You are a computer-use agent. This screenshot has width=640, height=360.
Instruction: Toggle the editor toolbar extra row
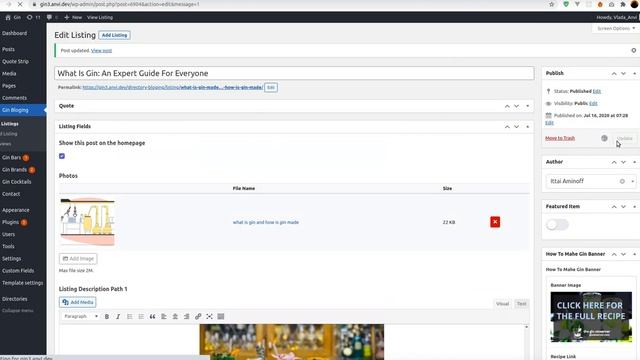(x=221, y=316)
